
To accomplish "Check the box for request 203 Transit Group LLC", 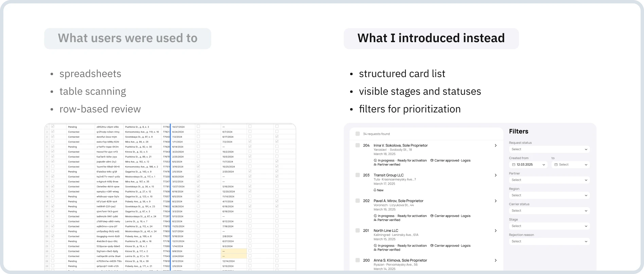I will point(358,175).
